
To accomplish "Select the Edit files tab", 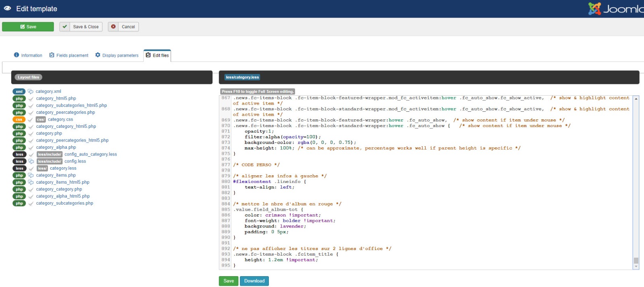I will click(x=157, y=55).
